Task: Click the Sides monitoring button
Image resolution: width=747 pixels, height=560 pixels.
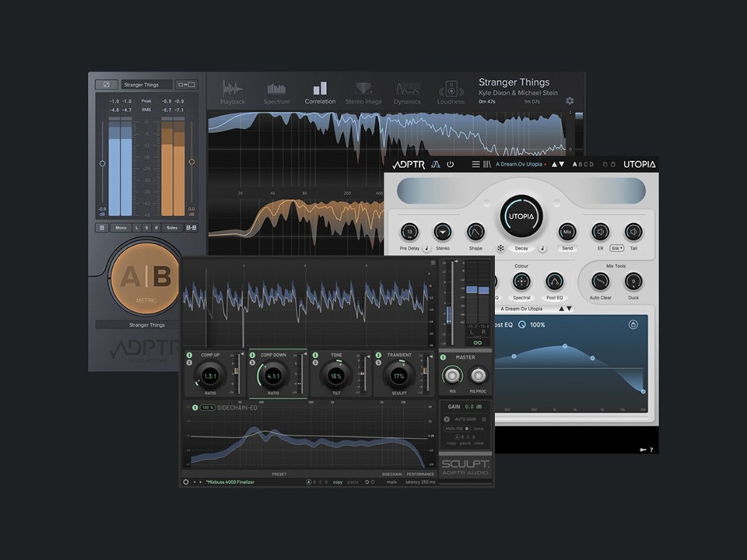Action: [172, 228]
